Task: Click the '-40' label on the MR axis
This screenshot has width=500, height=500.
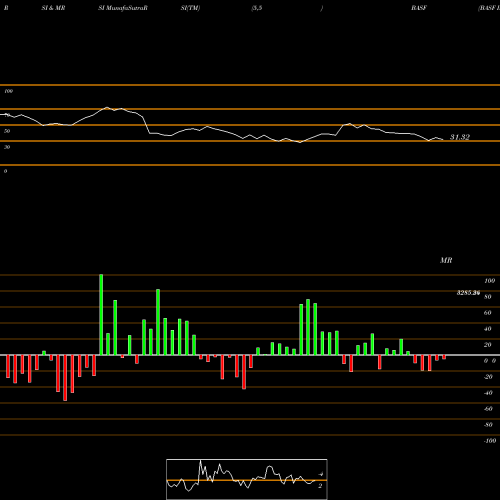Action: (x=488, y=393)
